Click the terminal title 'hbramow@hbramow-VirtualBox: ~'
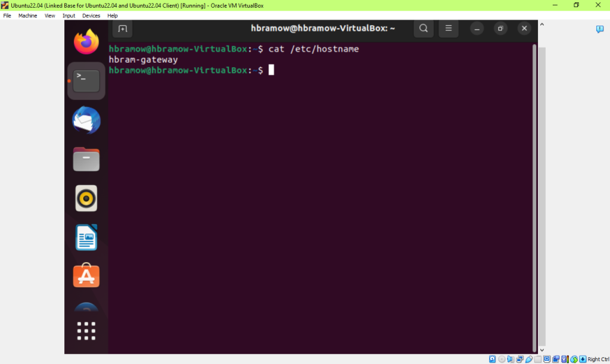Image resolution: width=610 pixels, height=364 pixels. [323, 29]
